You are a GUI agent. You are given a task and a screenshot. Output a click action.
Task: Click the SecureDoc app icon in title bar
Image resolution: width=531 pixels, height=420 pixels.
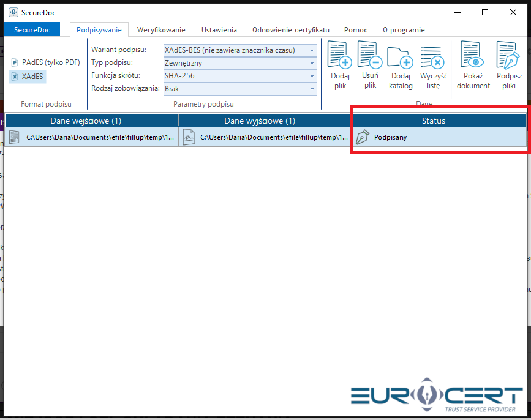tap(13, 12)
